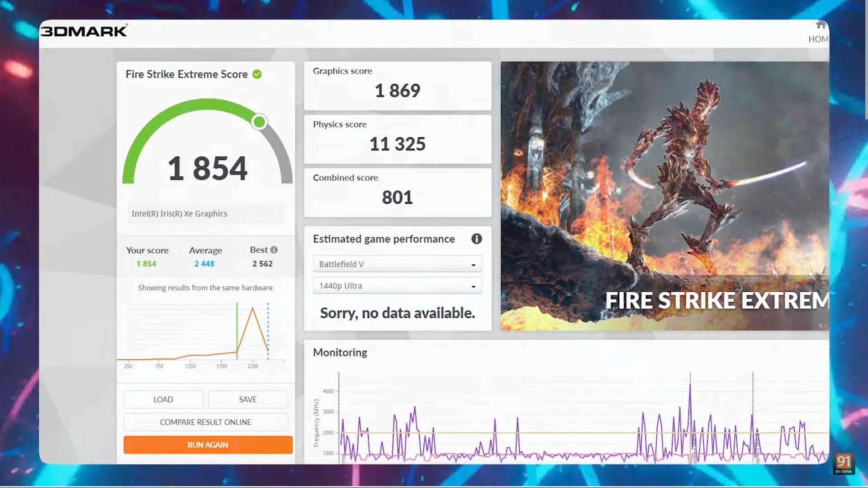This screenshot has height=488, width=868.
Task: Click the Monitoring heading
Action: click(340, 352)
